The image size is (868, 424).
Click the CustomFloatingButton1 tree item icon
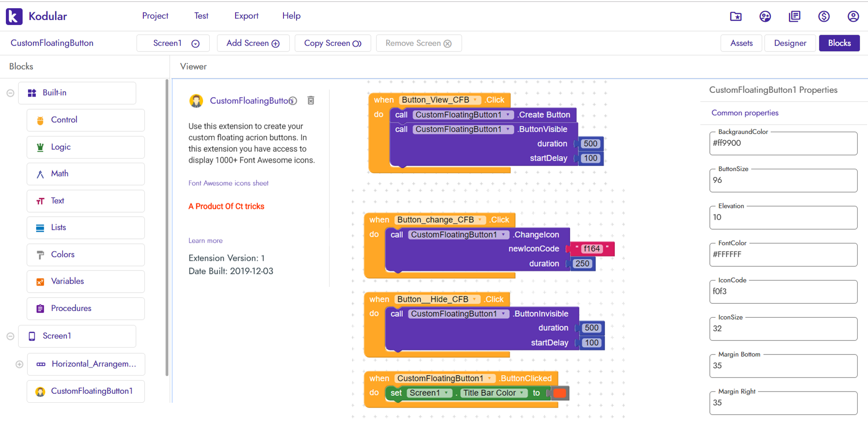pyautogui.click(x=40, y=391)
